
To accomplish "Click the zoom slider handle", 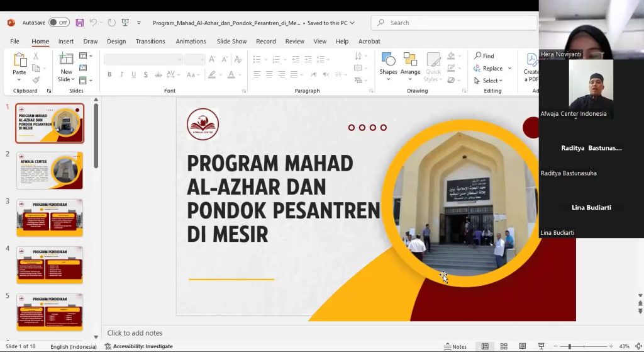I will point(570,347).
